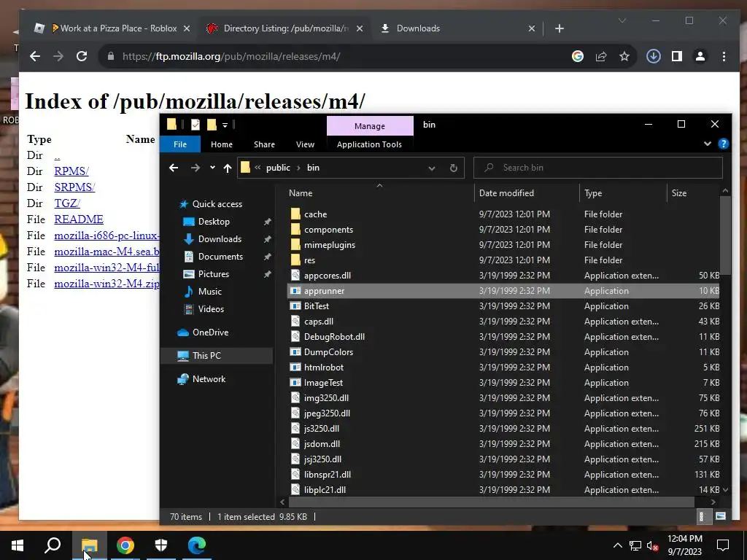This screenshot has width=747, height=560.
Task: Open the Customize Quick Access Toolbar dropdown
Action: pos(225,125)
